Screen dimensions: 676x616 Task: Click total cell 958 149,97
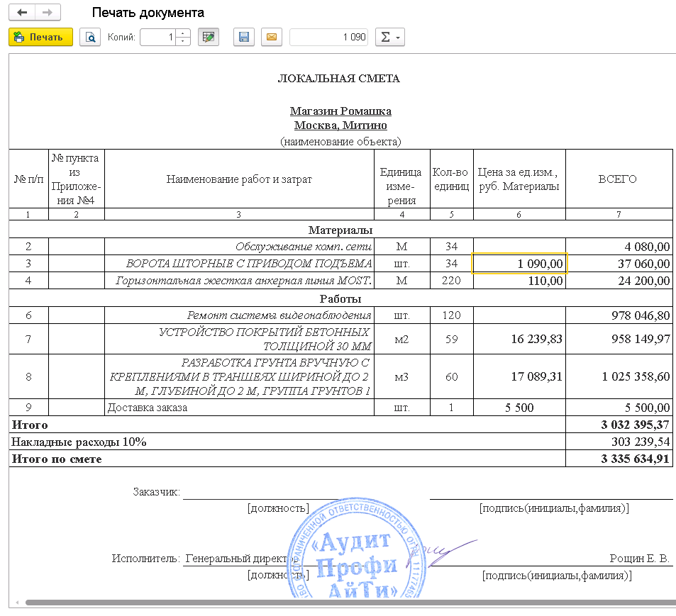(x=619, y=339)
